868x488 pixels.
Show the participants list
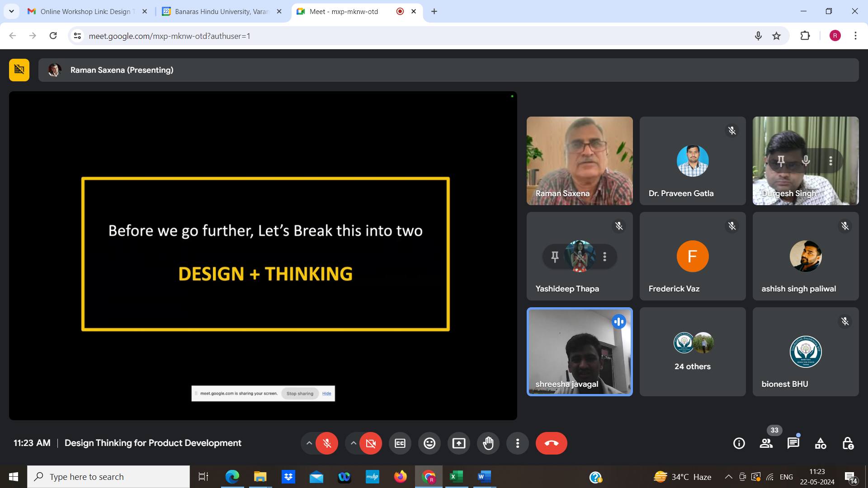tap(766, 443)
